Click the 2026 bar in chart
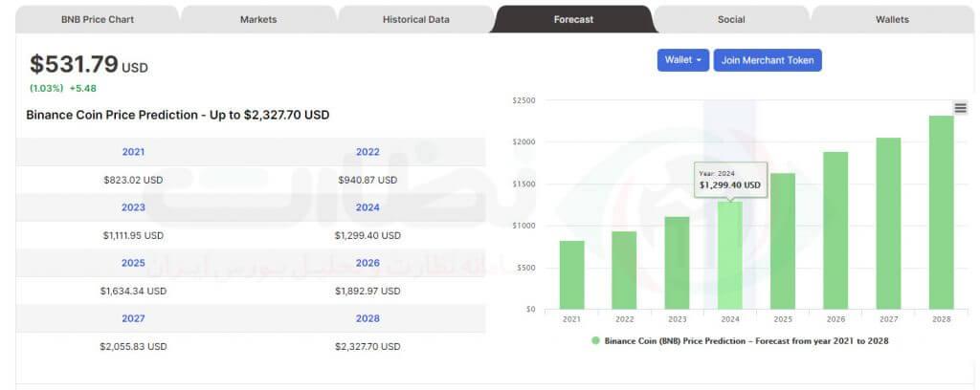980x390 pixels. click(x=835, y=230)
